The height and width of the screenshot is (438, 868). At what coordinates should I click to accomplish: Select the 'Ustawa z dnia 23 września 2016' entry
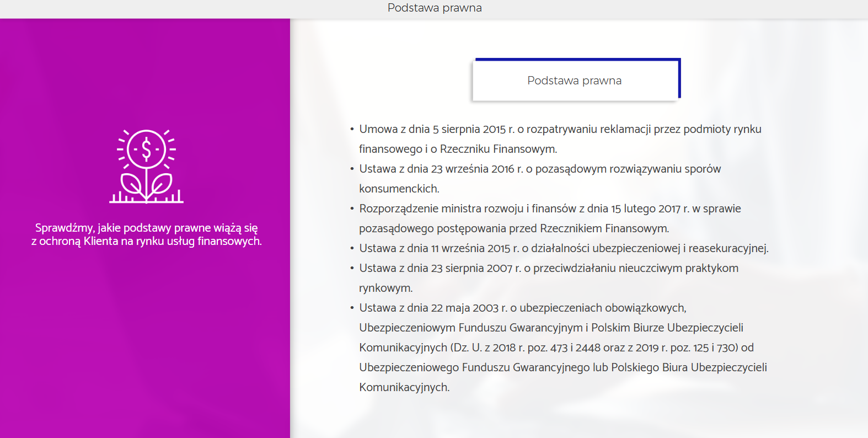click(540, 169)
